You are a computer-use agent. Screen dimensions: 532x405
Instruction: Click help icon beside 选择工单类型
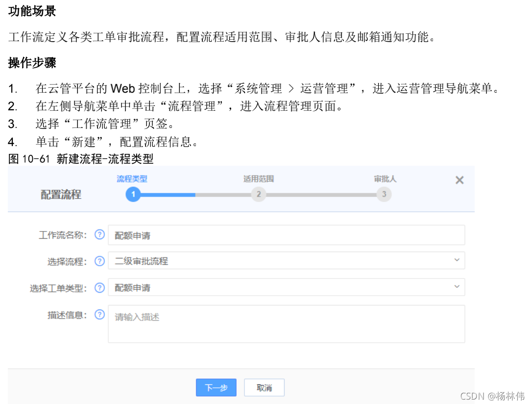[99, 288]
